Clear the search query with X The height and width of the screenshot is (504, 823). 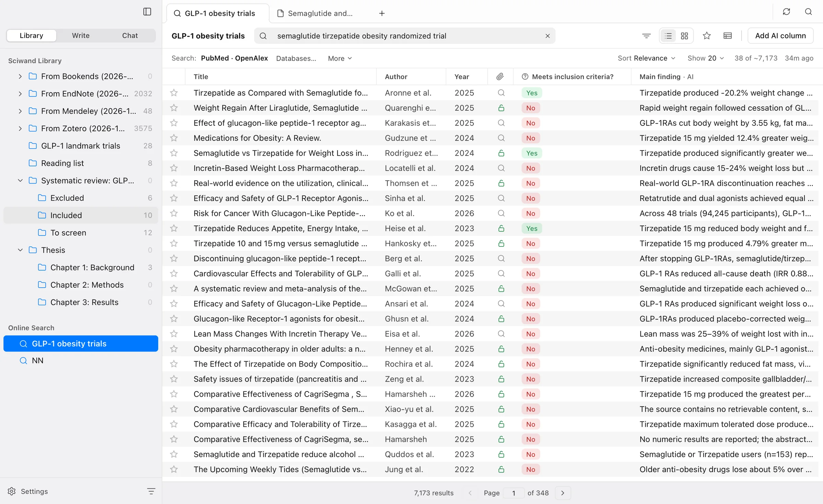point(547,36)
